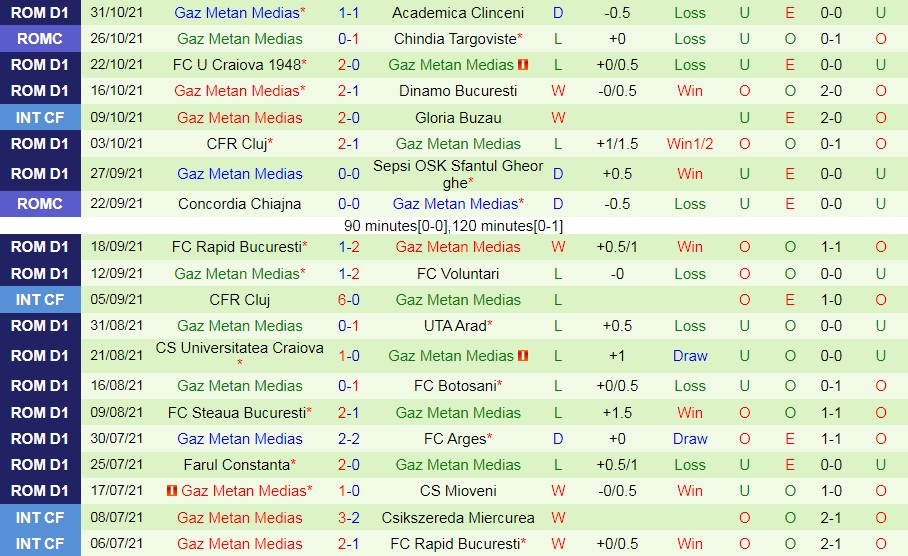Click INT CF label dated 09/10/21
Viewport: 908px width, 556px height.
coord(40,118)
